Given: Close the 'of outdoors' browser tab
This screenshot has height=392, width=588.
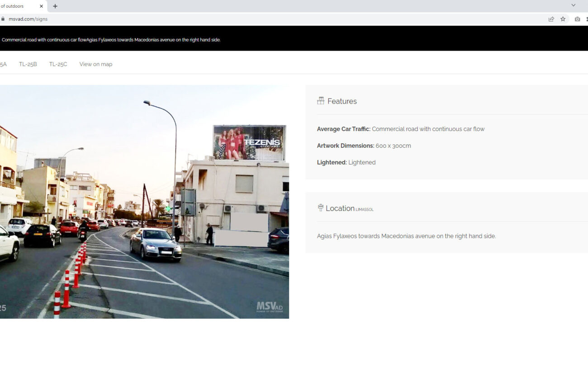Looking at the screenshot, I should click(42, 6).
